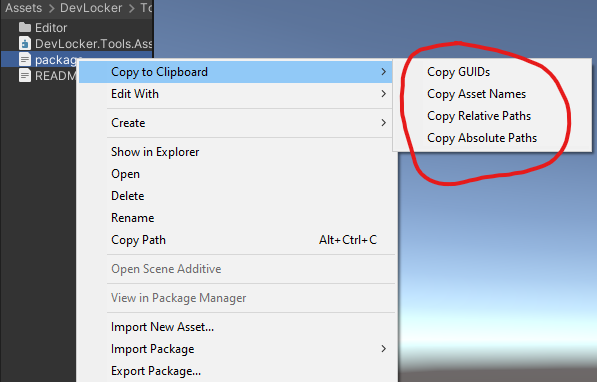Image resolution: width=597 pixels, height=382 pixels.
Task: Click Rename in the context menu
Action: [132, 218]
